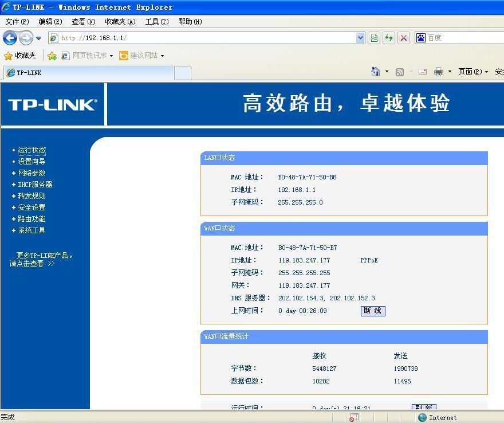This screenshot has height=423, width=504.
Task: Click the green refresh page icon
Action: click(389, 38)
